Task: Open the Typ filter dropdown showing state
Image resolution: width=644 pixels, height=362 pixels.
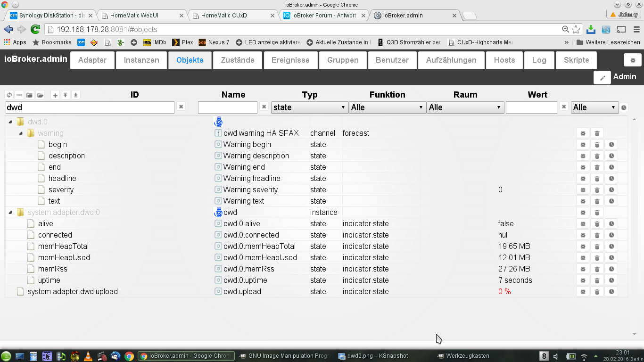Action: [310, 107]
